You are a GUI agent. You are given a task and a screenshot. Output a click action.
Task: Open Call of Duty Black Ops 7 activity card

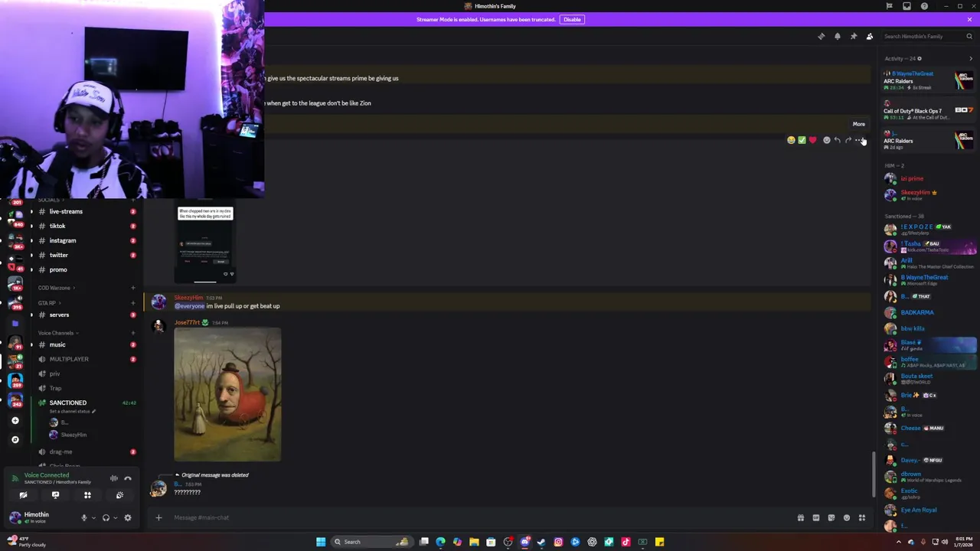pyautogui.click(x=928, y=111)
